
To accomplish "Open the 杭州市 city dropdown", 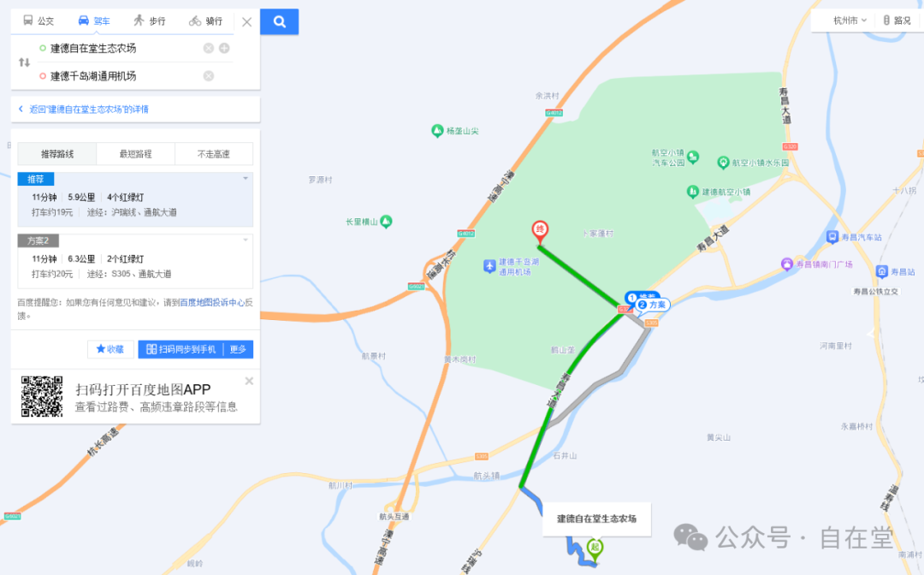I will point(850,21).
